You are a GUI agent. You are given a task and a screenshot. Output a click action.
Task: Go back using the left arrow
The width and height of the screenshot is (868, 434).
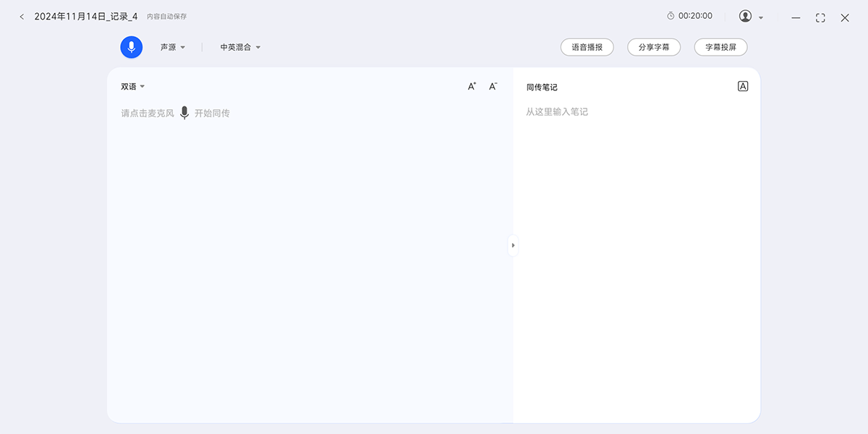(22, 17)
